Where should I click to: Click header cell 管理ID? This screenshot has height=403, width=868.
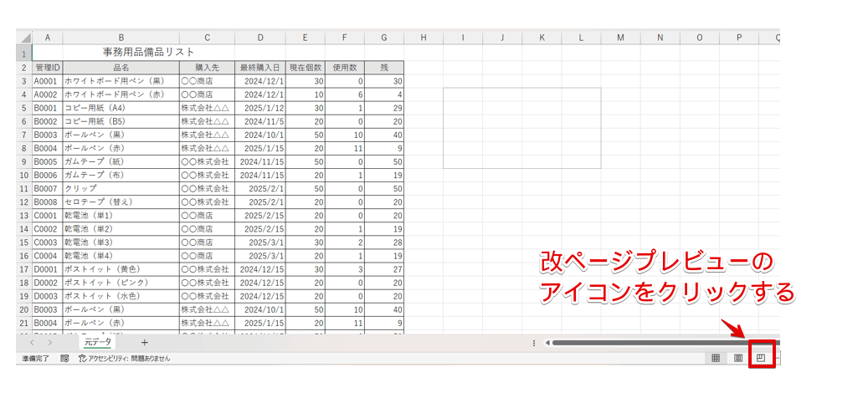click(x=48, y=68)
